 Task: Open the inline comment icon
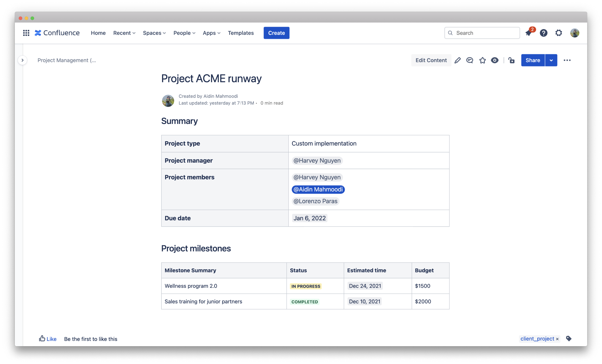pos(470,60)
